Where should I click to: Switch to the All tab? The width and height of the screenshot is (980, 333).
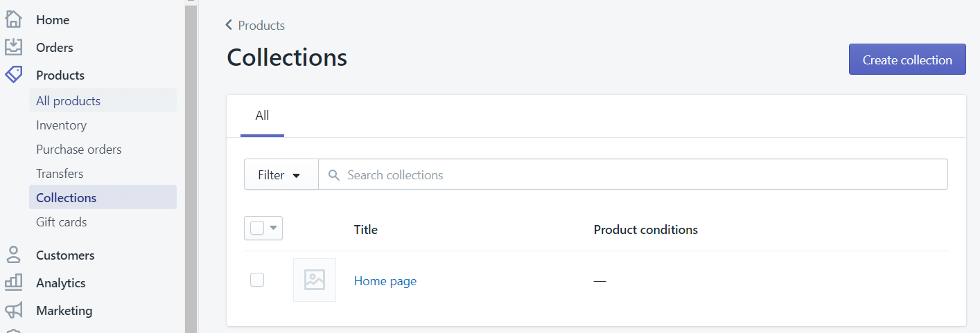click(x=262, y=116)
